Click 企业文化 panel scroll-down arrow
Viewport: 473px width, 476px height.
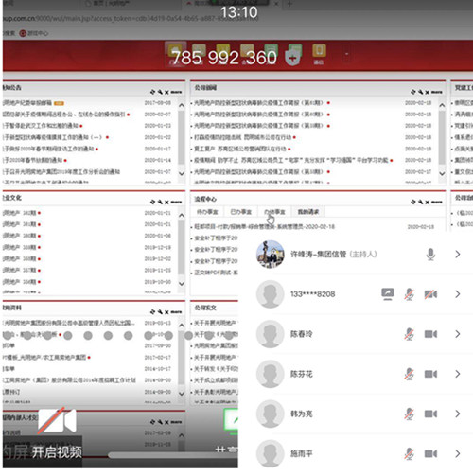pos(182,284)
